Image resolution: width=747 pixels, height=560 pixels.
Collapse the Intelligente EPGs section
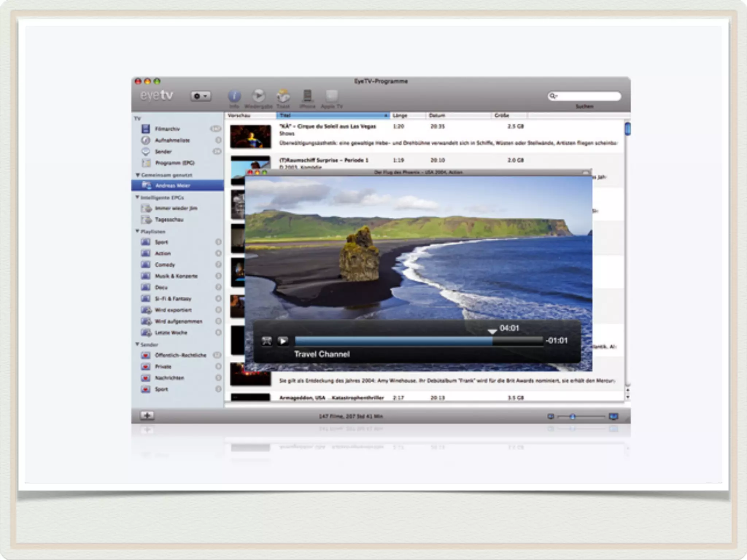[x=138, y=197]
